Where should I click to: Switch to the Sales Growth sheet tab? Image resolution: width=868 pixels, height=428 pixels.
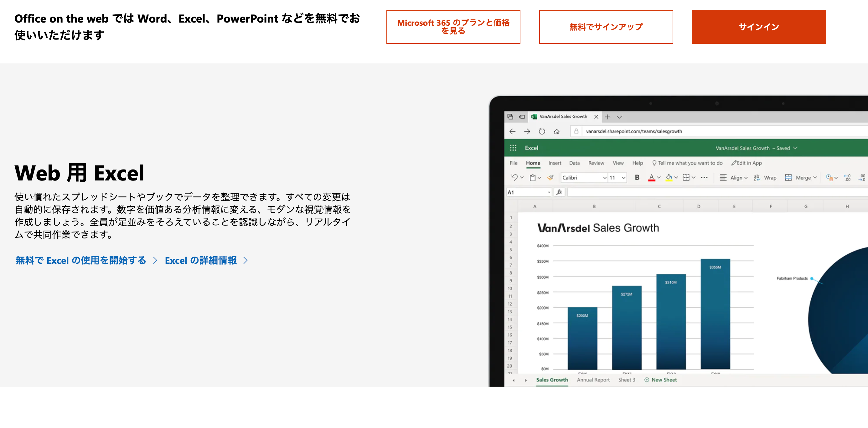552,380
